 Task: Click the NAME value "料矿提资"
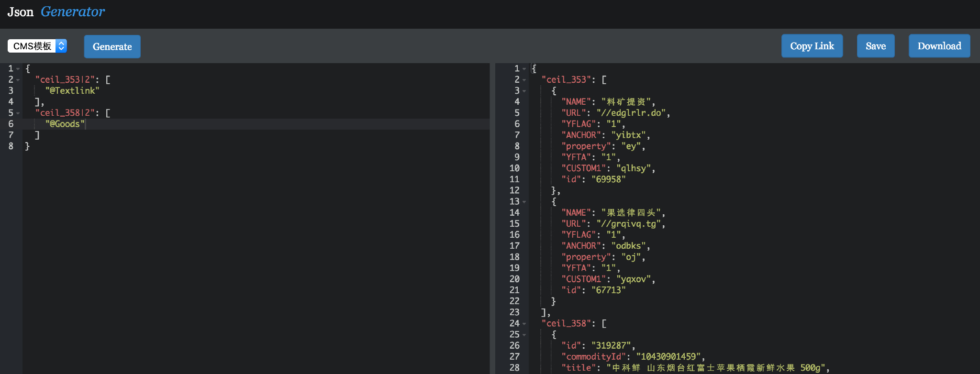pyautogui.click(x=626, y=101)
